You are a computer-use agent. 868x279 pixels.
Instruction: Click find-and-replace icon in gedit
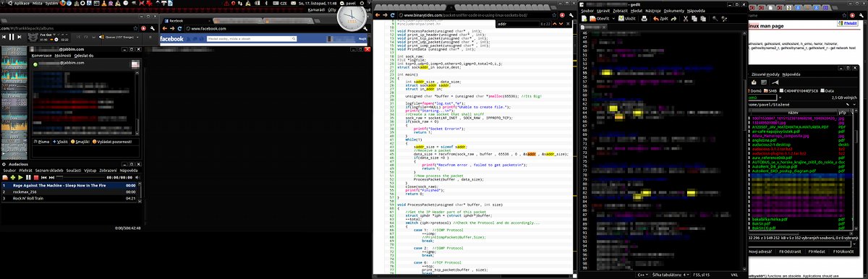(x=724, y=19)
